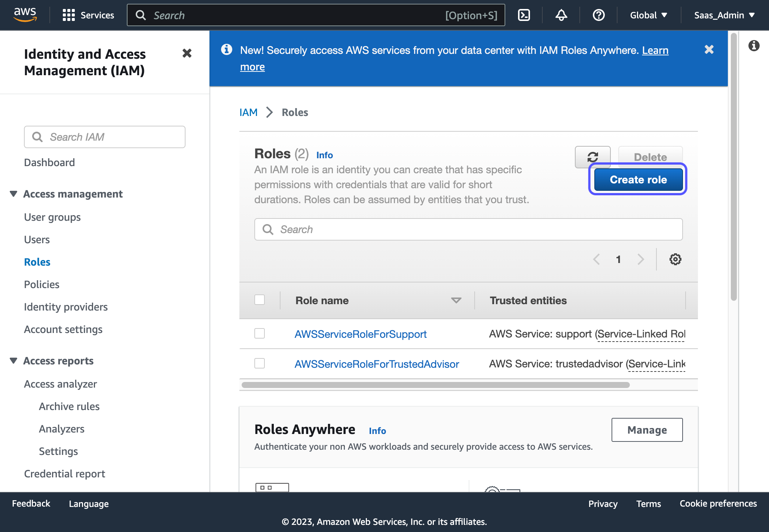The width and height of the screenshot is (769, 532).
Task: Click the roles table horizontal scrollbar
Action: click(x=435, y=385)
